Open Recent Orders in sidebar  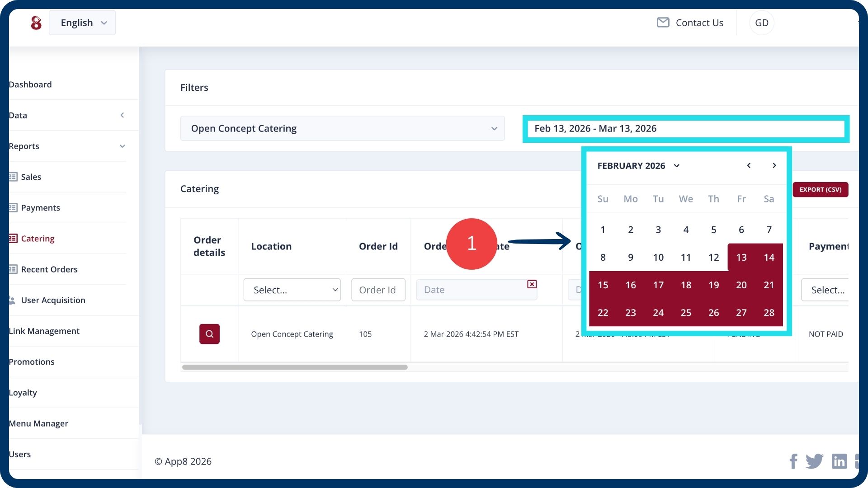49,269
